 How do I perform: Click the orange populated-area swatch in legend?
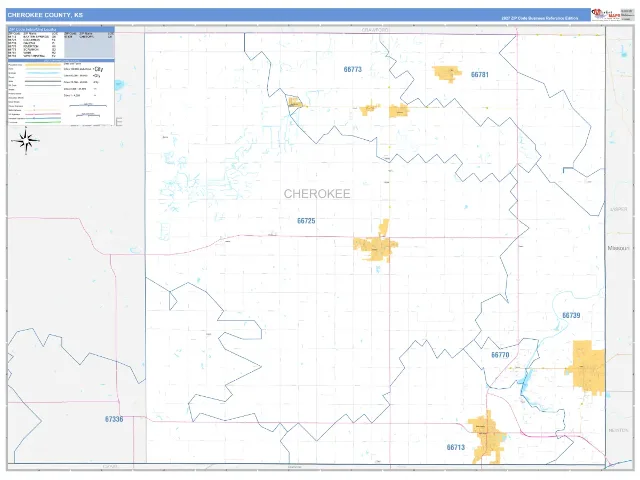43,65
